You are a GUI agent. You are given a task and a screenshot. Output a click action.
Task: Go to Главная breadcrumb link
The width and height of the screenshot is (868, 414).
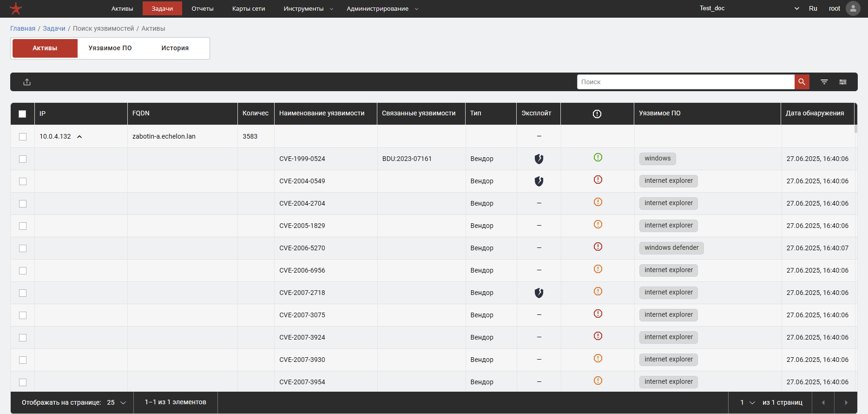point(23,28)
